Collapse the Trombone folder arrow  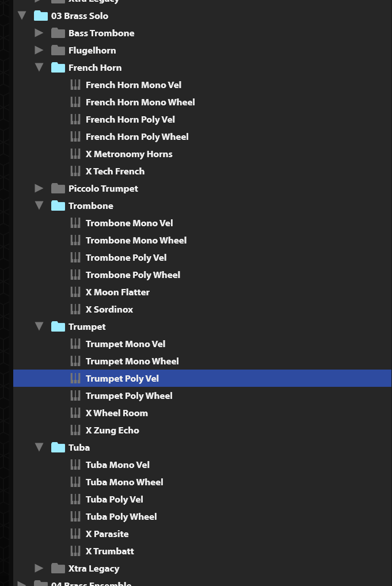coord(39,206)
